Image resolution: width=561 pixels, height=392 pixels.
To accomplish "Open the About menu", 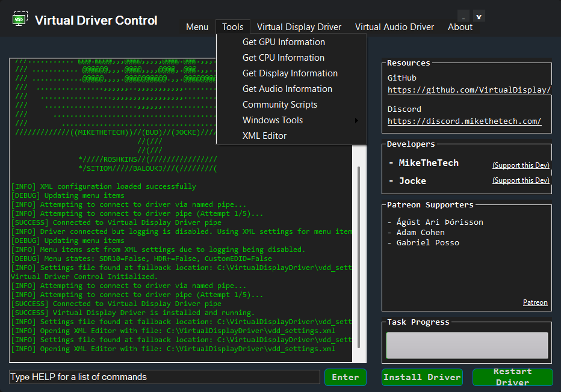I will [x=460, y=27].
